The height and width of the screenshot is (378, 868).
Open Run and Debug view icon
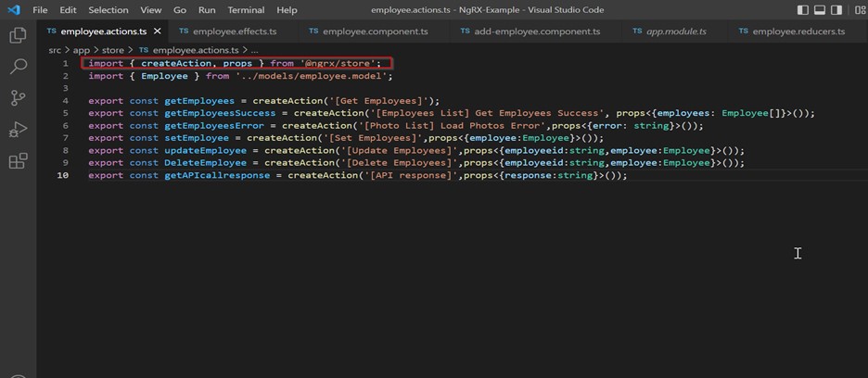tap(18, 129)
